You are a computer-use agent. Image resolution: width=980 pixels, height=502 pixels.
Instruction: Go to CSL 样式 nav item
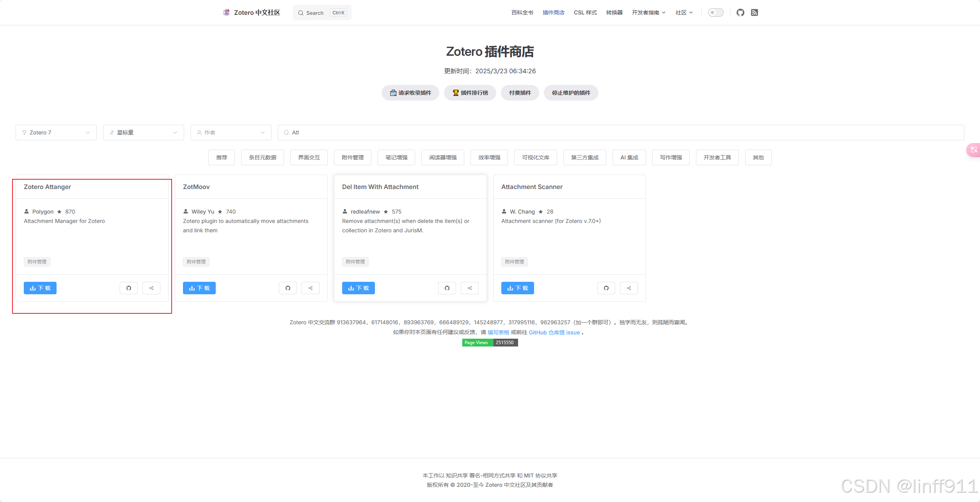585,12
